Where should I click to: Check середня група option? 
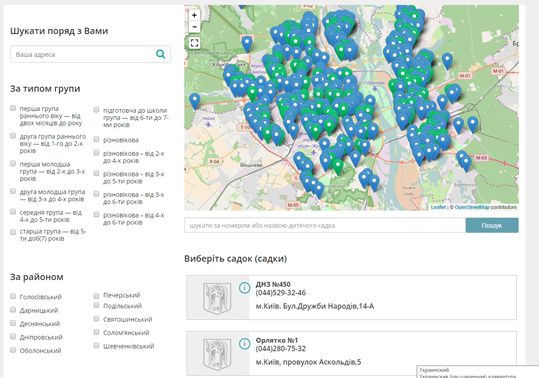(x=13, y=212)
